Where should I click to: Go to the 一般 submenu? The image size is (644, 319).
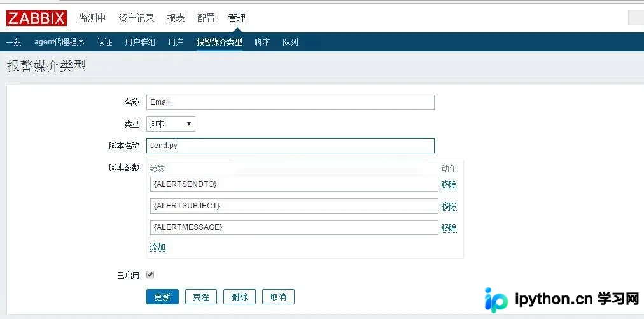[13, 42]
